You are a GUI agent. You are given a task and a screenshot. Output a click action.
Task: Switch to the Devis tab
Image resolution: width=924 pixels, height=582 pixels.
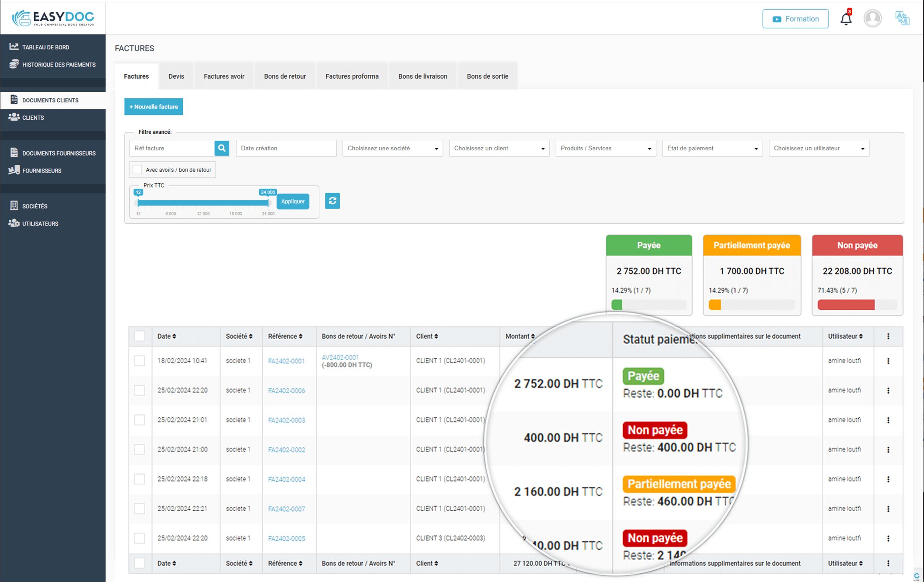[176, 76]
